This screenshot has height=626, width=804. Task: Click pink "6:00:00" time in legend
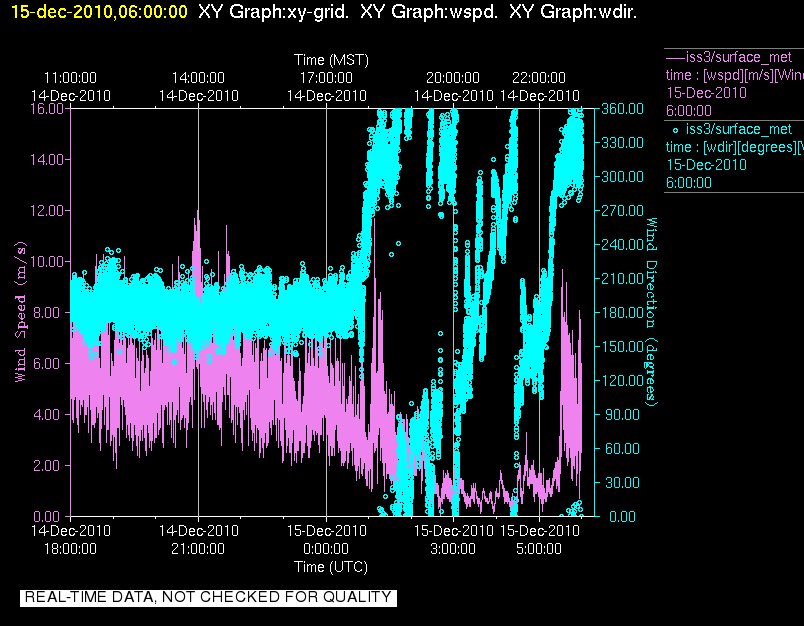click(689, 111)
